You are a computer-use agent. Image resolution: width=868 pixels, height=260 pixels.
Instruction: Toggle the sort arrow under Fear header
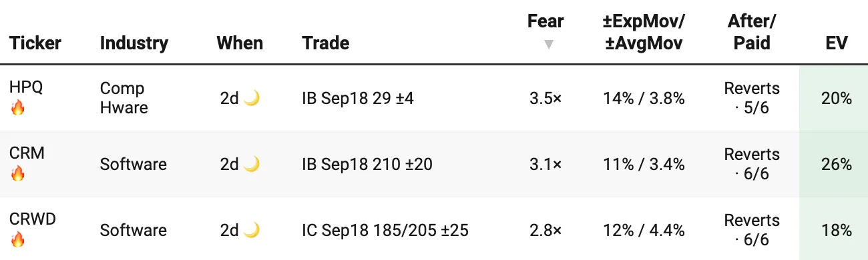click(548, 45)
